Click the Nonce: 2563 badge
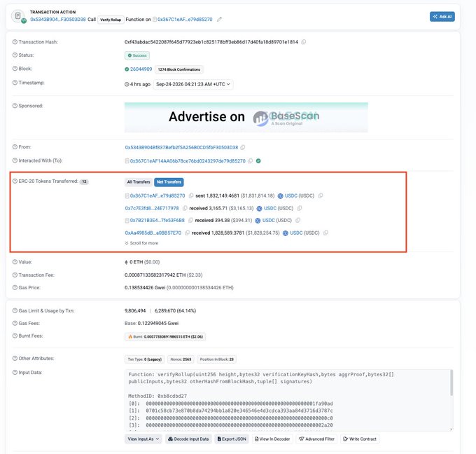Viewport: 476px width, 454px height. point(181,359)
